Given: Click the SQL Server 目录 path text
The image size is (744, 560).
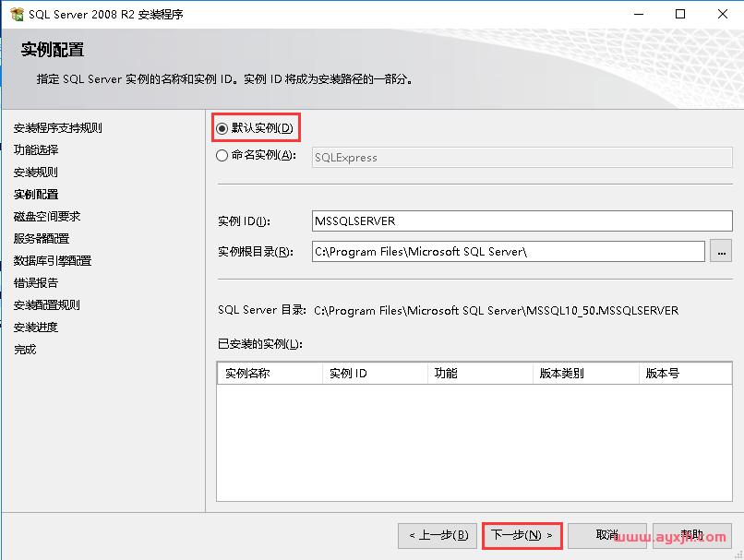Looking at the screenshot, I should click(x=497, y=311).
